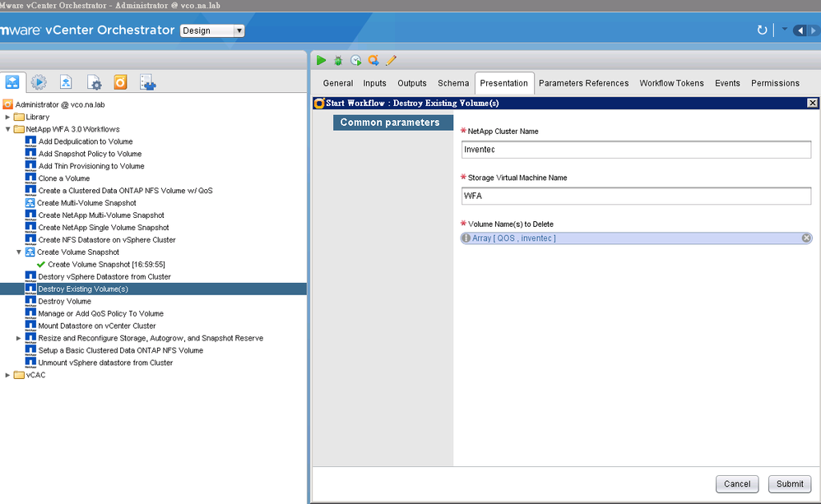Click the refresh icon in the header

pos(762,30)
